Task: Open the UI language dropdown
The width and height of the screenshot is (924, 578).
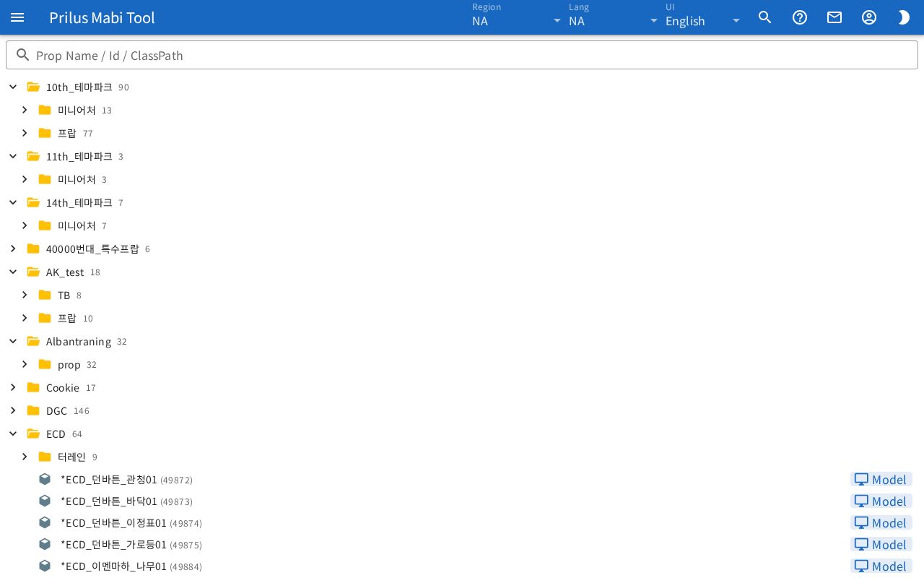Action: pyautogui.click(x=704, y=17)
